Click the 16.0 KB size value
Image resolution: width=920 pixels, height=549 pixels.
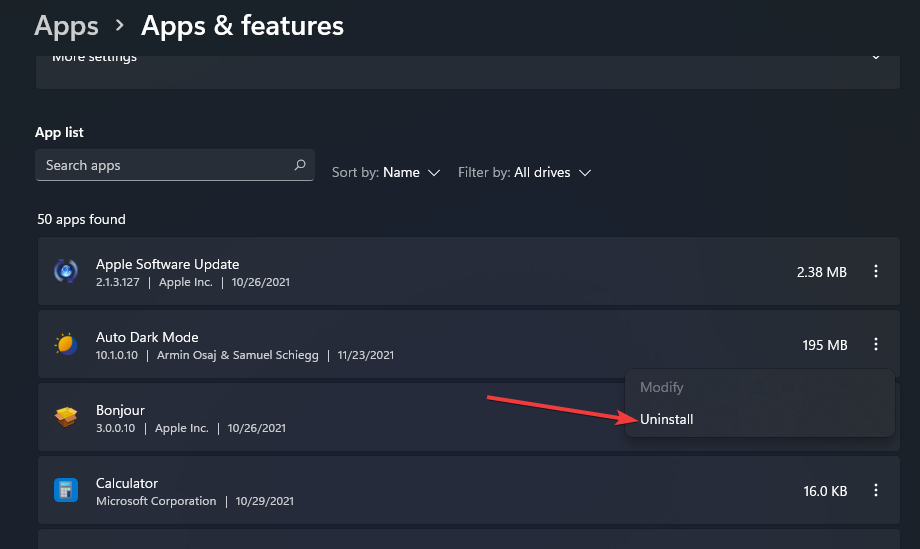[825, 491]
